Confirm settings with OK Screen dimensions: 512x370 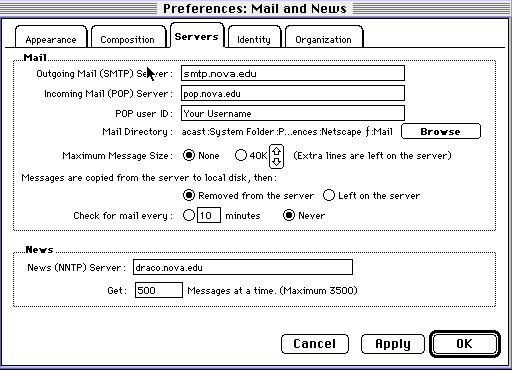[x=465, y=344]
